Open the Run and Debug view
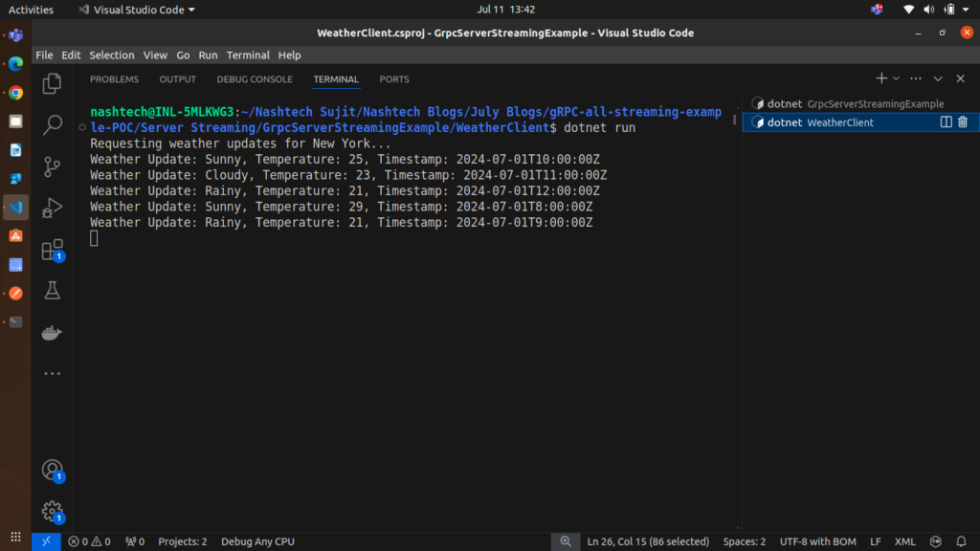Image resolution: width=980 pixels, height=551 pixels. [53, 208]
